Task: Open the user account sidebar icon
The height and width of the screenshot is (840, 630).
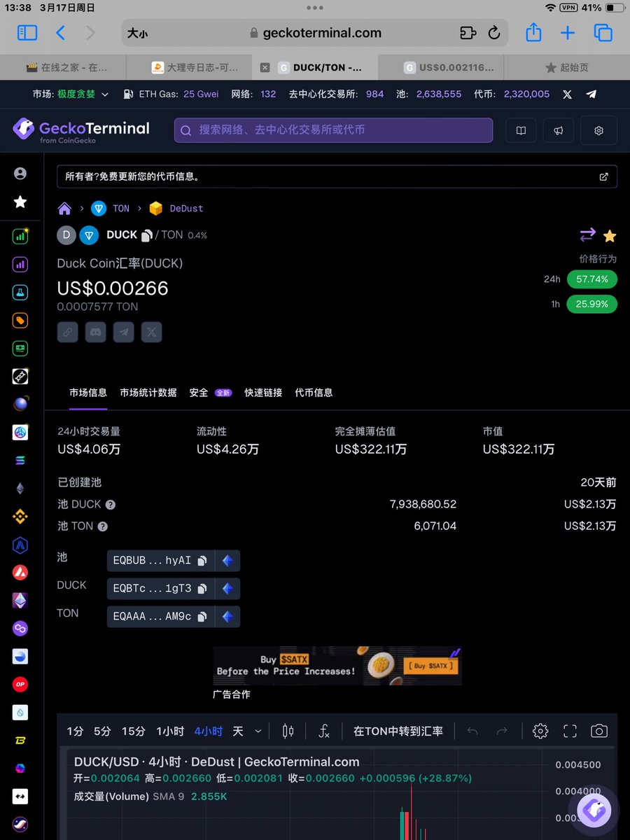Action: (20, 174)
